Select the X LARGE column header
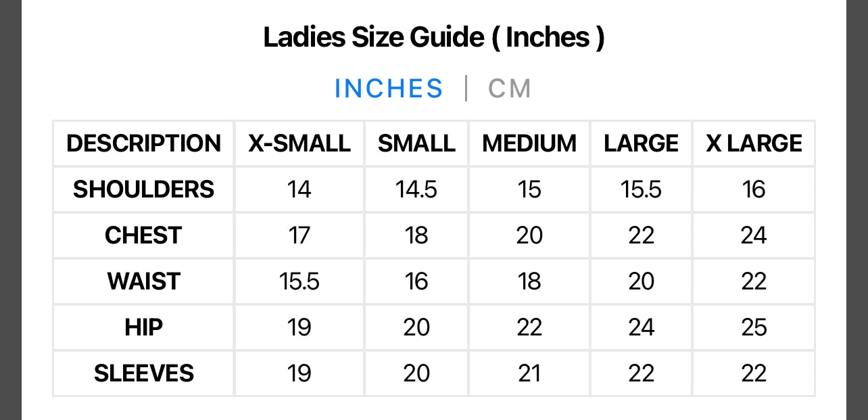Viewport: 868px width, 420px height. 754,143
